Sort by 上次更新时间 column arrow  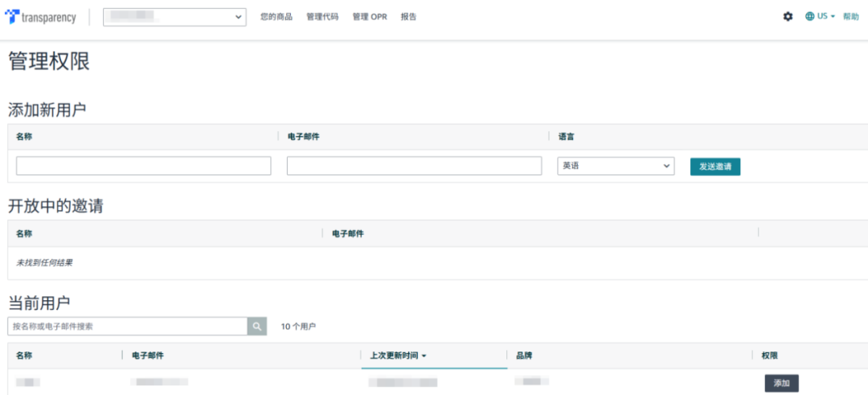(424, 356)
